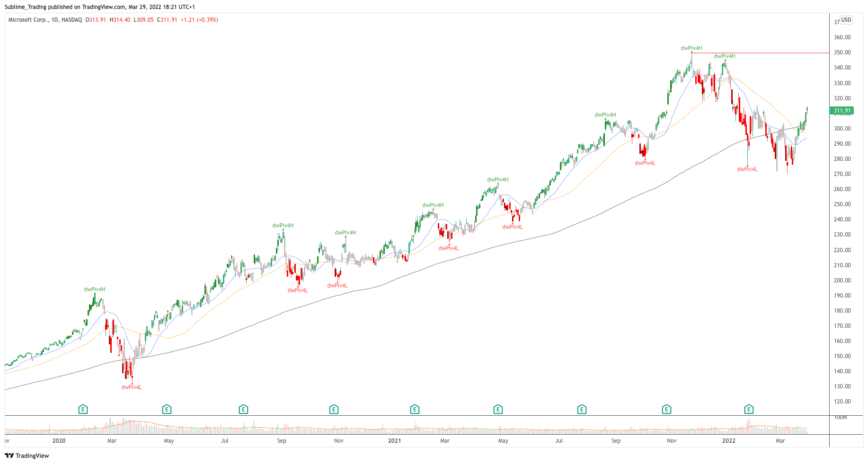Image resolution: width=868 pixels, height=464 pixels.
Task: Click the high value H314.40
Action: pos(120,20)
